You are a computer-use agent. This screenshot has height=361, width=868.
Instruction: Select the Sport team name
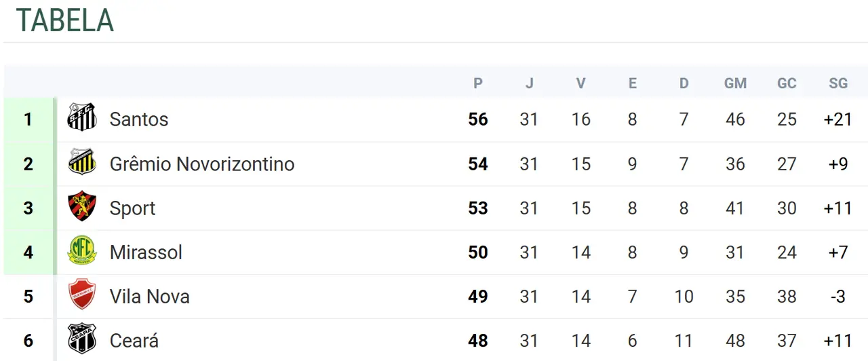point(132,208)
